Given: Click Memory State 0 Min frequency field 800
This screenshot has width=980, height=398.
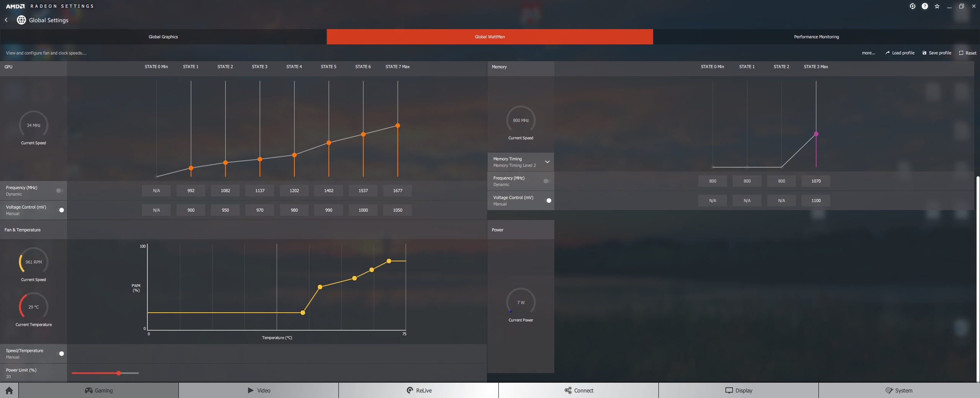Looking at the screenshot, I should pos(713,181).
